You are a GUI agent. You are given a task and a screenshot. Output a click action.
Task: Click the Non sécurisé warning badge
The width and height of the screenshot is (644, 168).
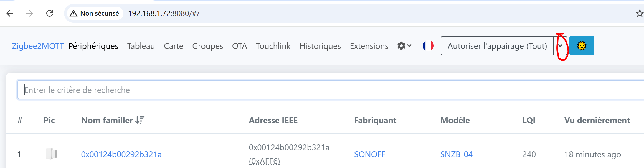pyautogui.click(x=95, y=13)
